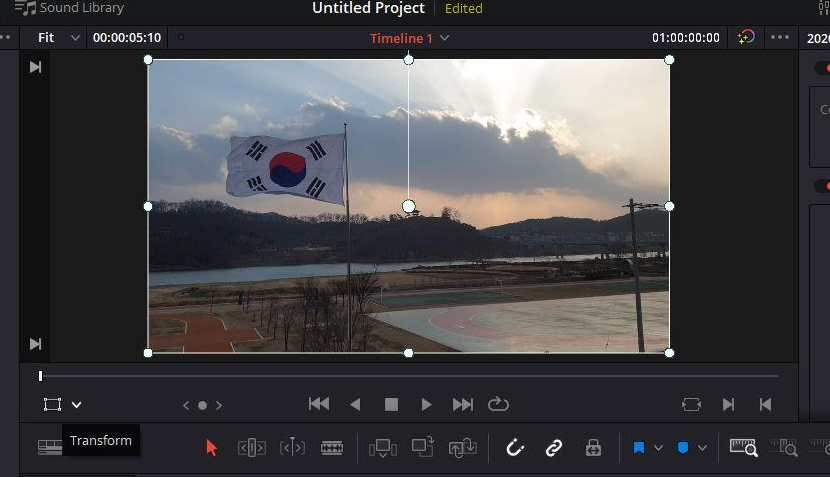Click the Insert Clip icon
This screenshot has width=830, height=477.
pyautogui.click(x=383, y=448)
